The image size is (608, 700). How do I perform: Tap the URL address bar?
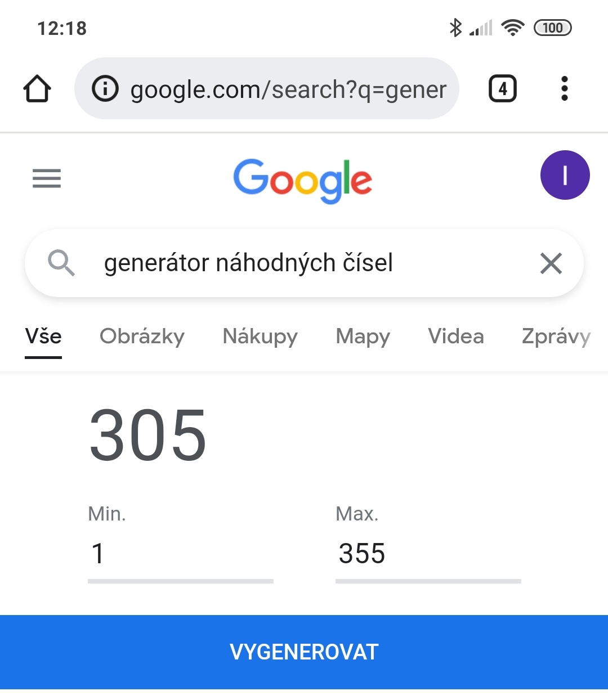(x=288, y=89)
